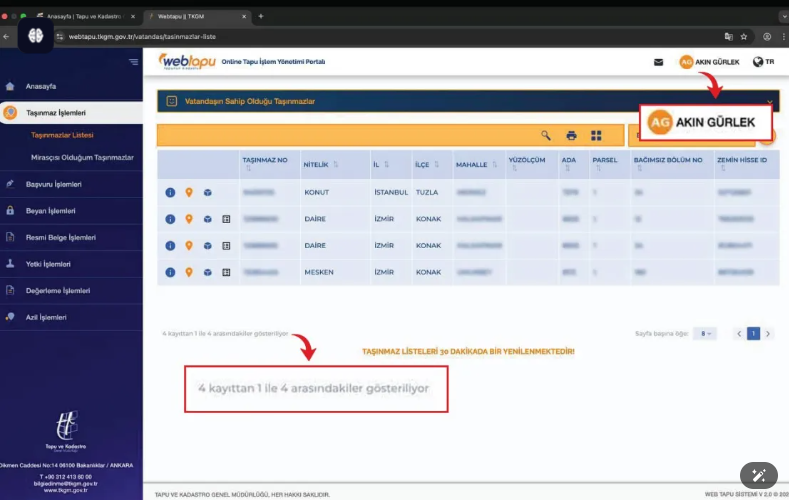Open the 'Sayfa başına öğe' page size dropdown
The width and height of the screenshot is (789, 500).
click(x=707, y=334)
